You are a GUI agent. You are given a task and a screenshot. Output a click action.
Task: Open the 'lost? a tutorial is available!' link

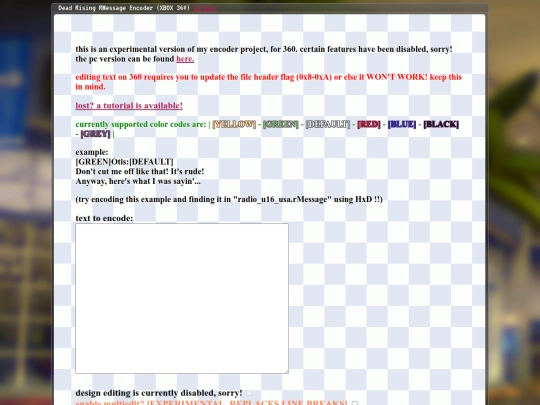(x=129, y=106)
